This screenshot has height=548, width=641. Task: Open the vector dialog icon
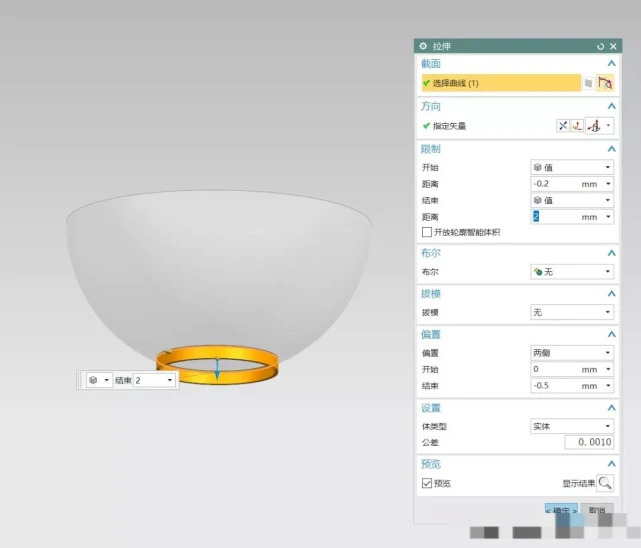[x=577, y=126]
